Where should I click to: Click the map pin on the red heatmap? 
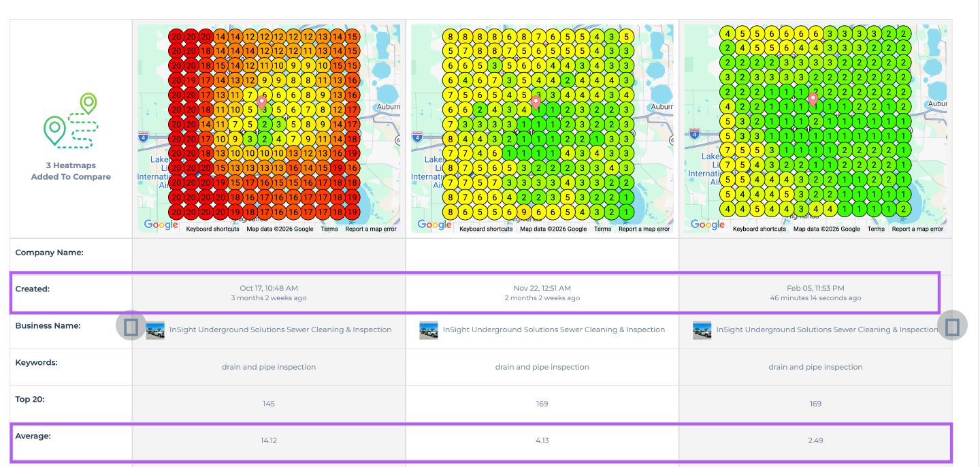pyautogui.click(x=262, y=103)
